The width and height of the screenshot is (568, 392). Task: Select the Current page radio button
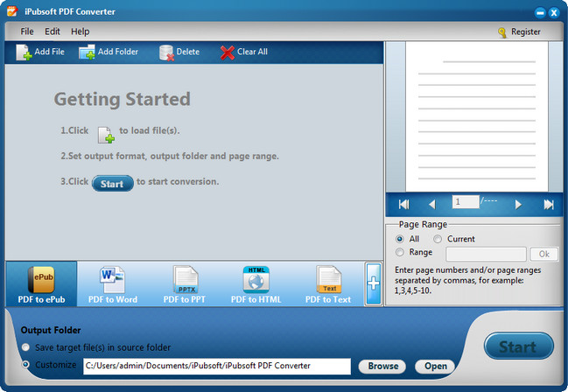(439, 239)
